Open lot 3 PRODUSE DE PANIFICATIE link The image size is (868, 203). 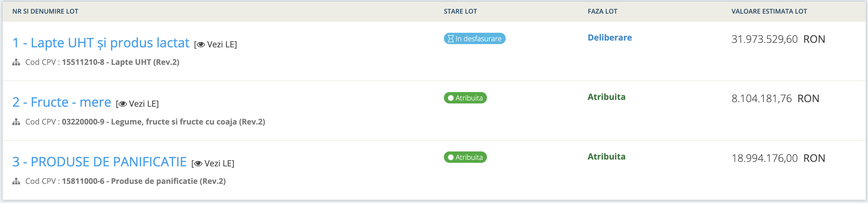pos(99,162)
